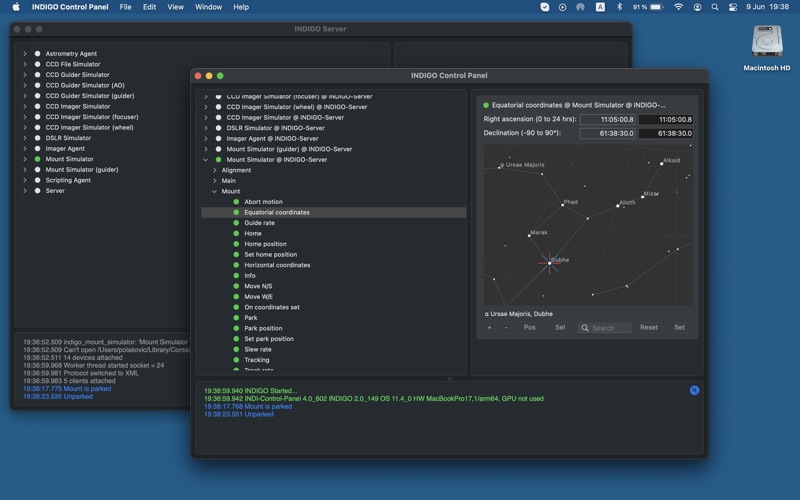Toggle DSLR Simulator dot in INDIGO Server window
The image size is (800, 500).
pyautogui.click(x=37, y=138)
